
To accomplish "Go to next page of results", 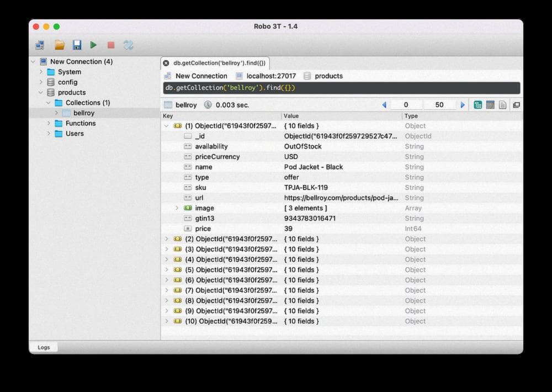I will click(x=463, y=105).
